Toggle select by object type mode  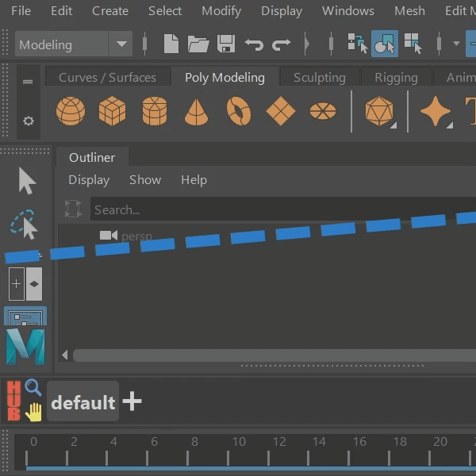tap(385, 44)
